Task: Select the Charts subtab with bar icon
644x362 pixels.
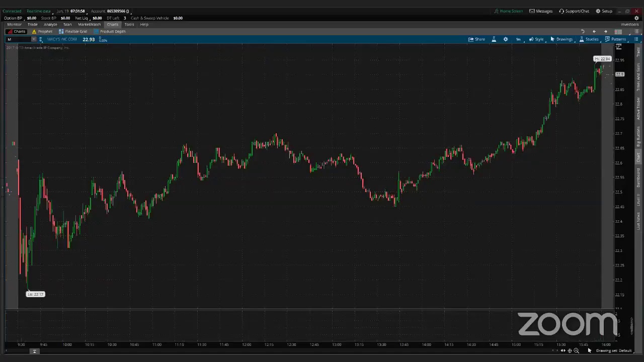Action: tap(17, 32)
